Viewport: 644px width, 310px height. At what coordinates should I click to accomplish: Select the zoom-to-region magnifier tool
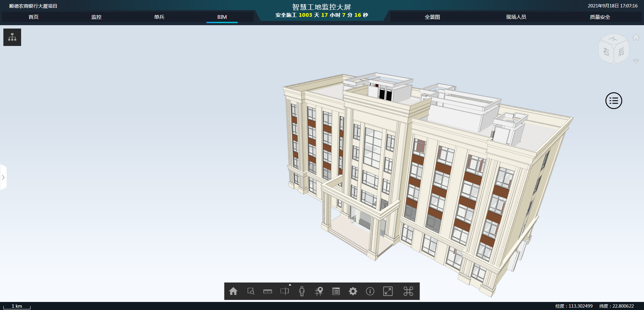(251, 291)
